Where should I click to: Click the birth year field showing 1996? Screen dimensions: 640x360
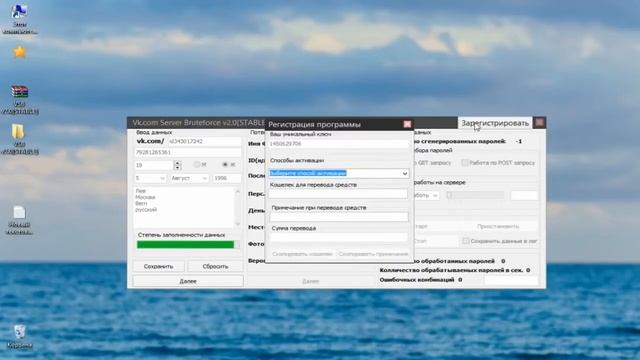click(x=227, y=178)
